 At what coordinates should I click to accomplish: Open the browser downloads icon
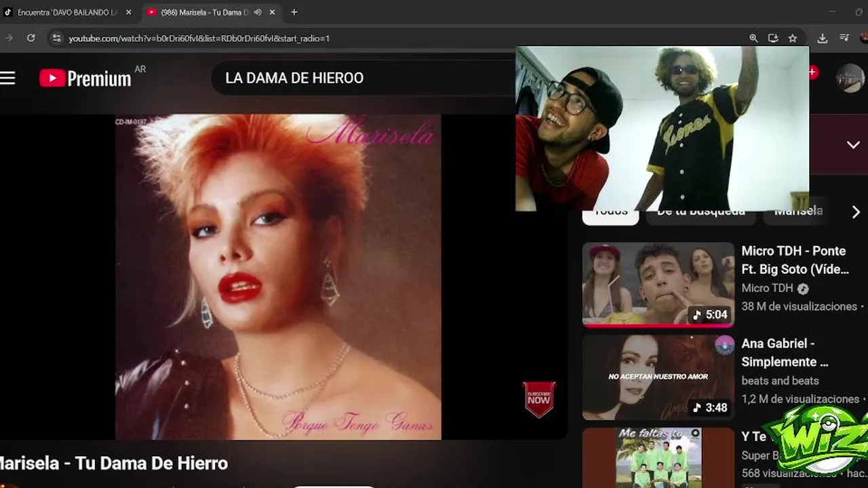pyautogui.click(x=823, y=38)
